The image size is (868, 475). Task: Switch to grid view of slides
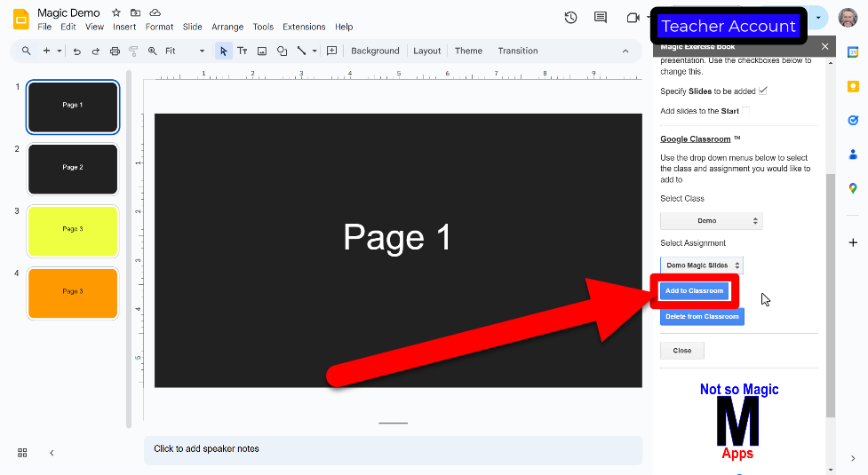tap(22, 453)
